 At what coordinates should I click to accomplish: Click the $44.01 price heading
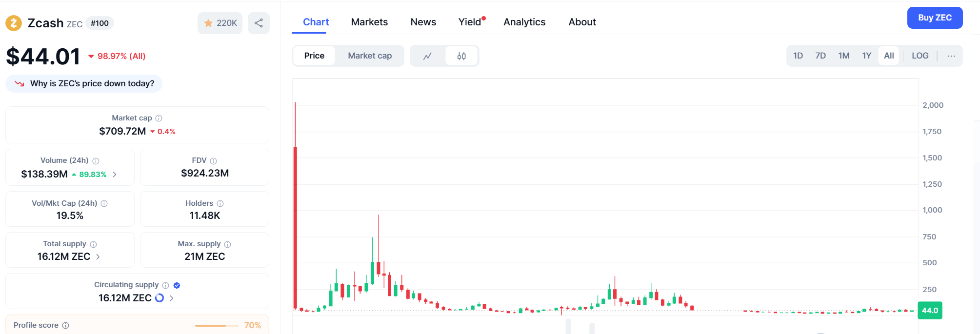pos(43,57)
